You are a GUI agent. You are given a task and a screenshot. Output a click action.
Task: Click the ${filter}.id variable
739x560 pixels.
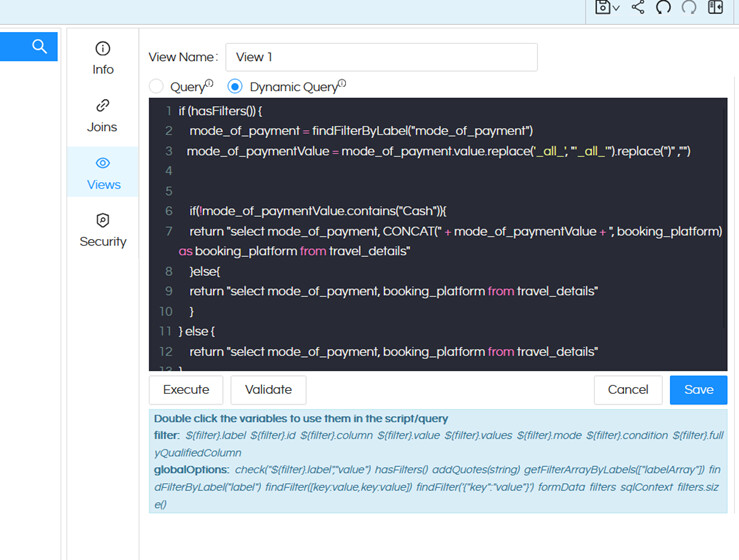[x=273, y=436]
